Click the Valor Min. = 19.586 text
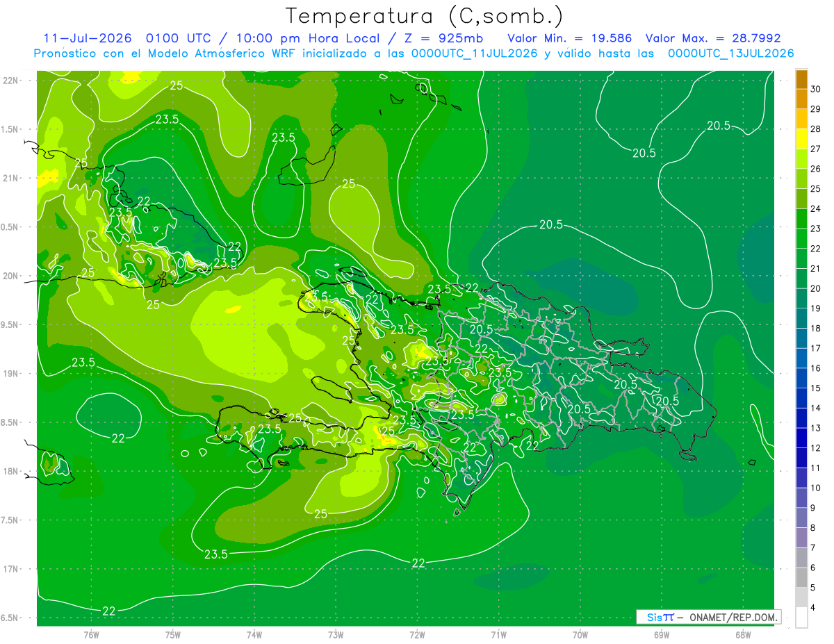 pyautogui.click(x=569, y=38)
